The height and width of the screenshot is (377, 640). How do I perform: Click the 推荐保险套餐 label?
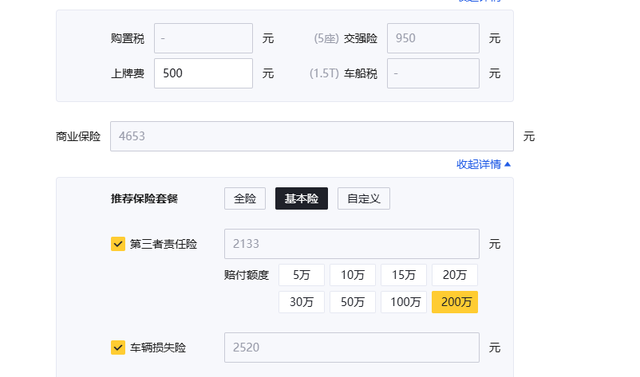point(144,199)
